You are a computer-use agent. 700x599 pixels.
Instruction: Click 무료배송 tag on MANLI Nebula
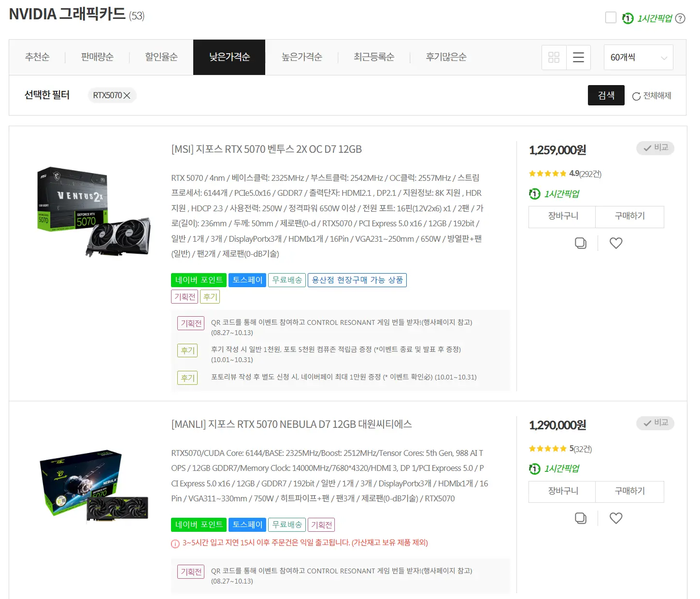point(287,525)
